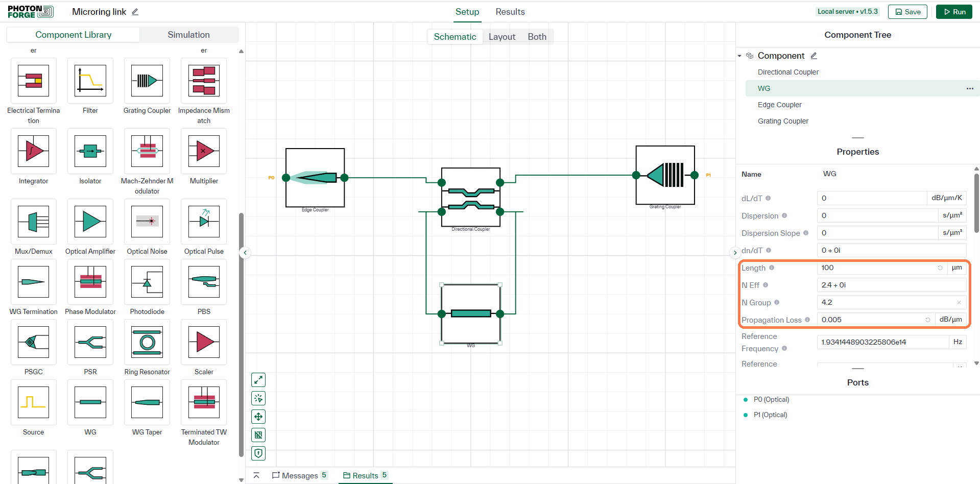Select the Impedance Mismatch component
Screen dimensions: 980x484
[204, 81]
